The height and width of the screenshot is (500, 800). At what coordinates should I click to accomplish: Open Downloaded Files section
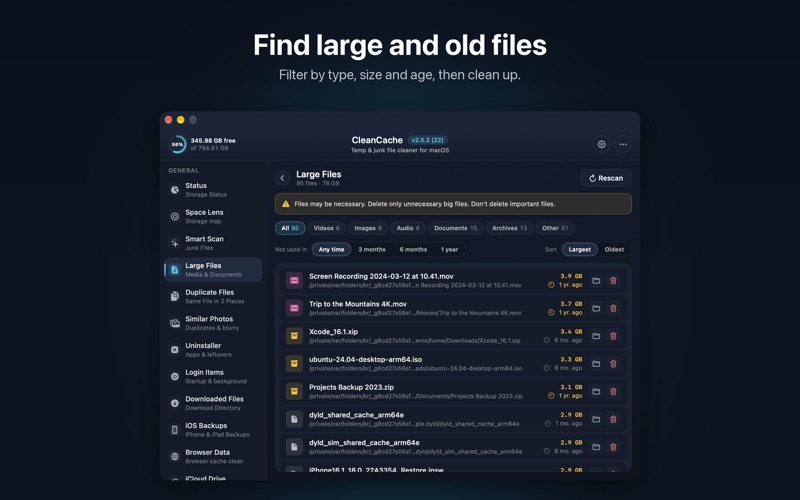click(x=213, y=403)
